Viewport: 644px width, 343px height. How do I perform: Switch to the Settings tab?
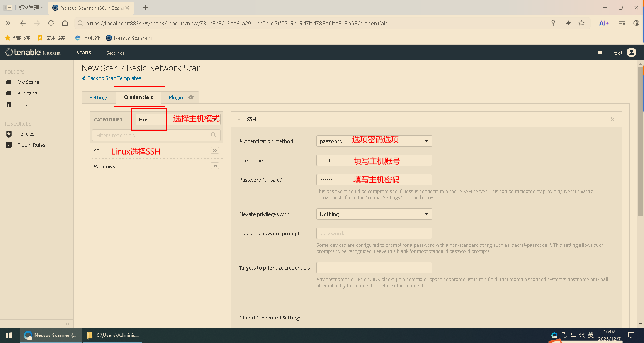pos(99,97)
